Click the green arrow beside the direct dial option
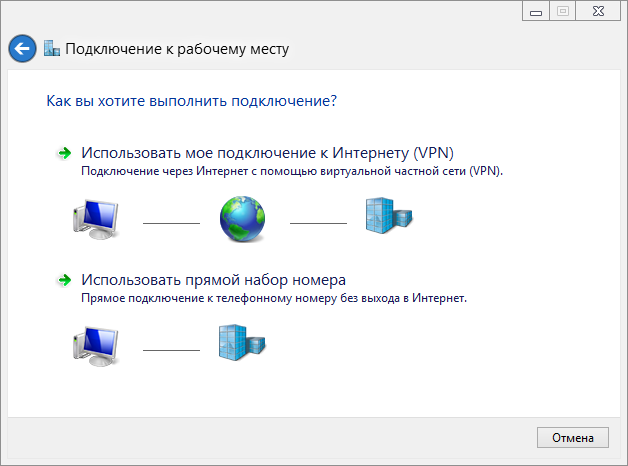This screenshot has width=628, height=466. point(64,279)
